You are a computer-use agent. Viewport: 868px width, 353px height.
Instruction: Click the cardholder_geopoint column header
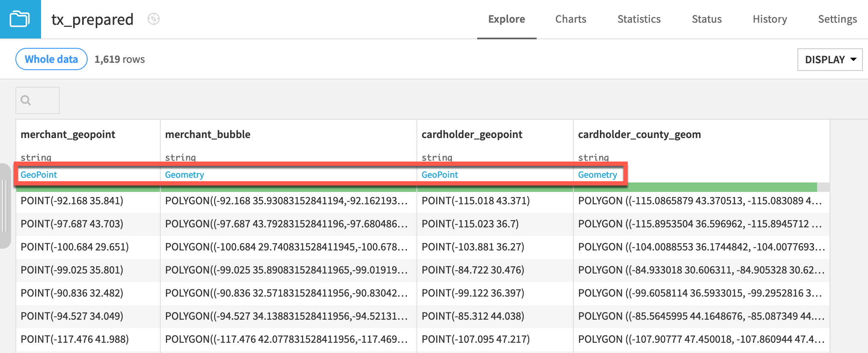[472, 135]
